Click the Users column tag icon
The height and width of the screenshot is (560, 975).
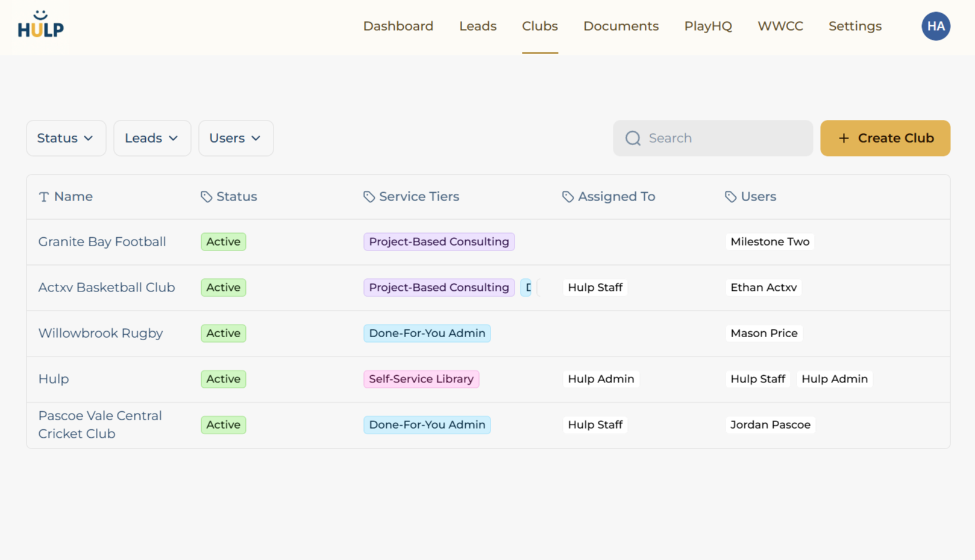pyautogui.click(x=730, y=197)
